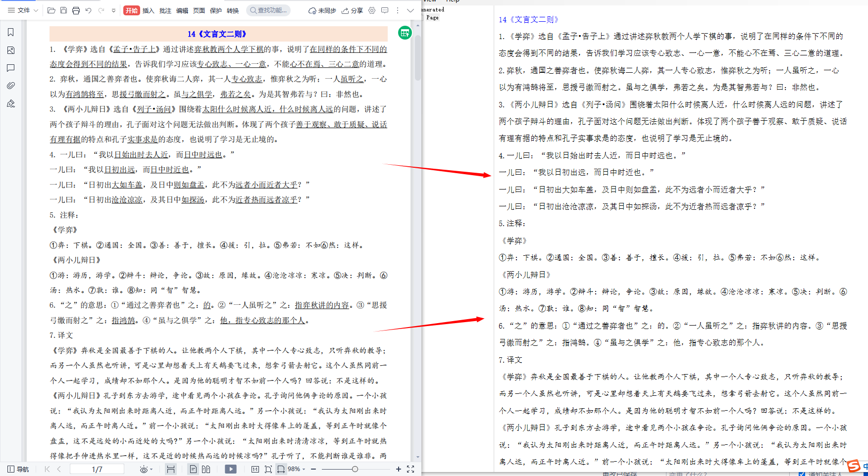Expand the zoom percentage dropdown near 98%
This screenshot has height=476, width=868.
[304, 469]
